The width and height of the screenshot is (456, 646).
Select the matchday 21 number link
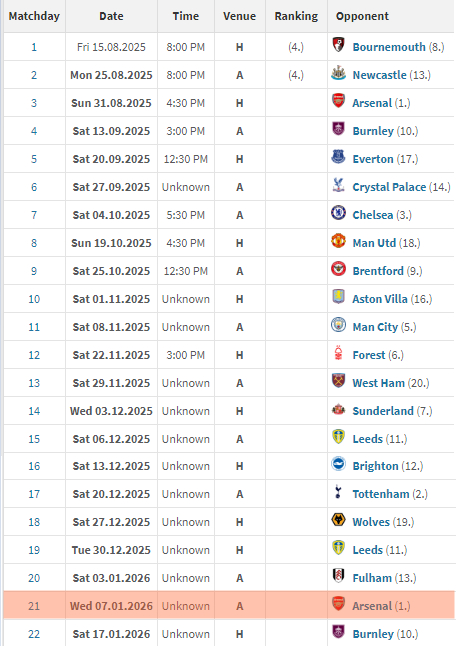pyautogui.click(x=34, y=606)
